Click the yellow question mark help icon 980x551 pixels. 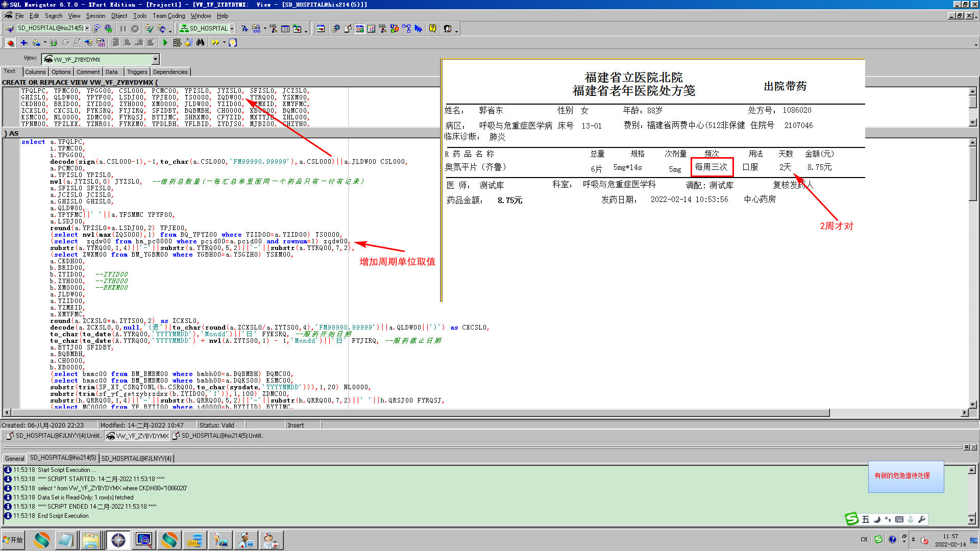pos(432,29)
